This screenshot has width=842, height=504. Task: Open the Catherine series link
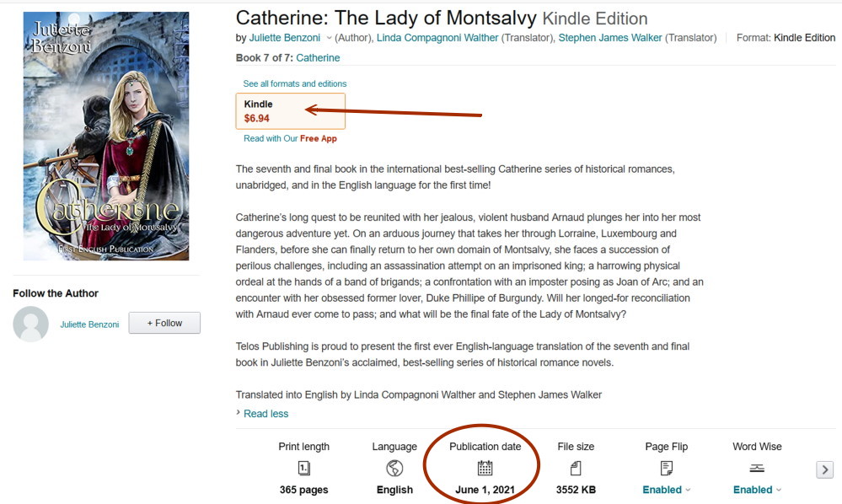318,58
